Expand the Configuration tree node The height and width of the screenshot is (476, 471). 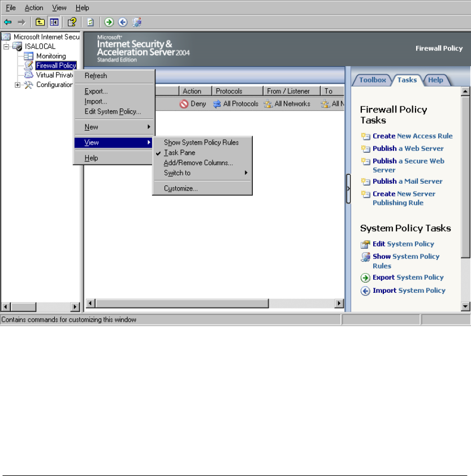(18, 85)
